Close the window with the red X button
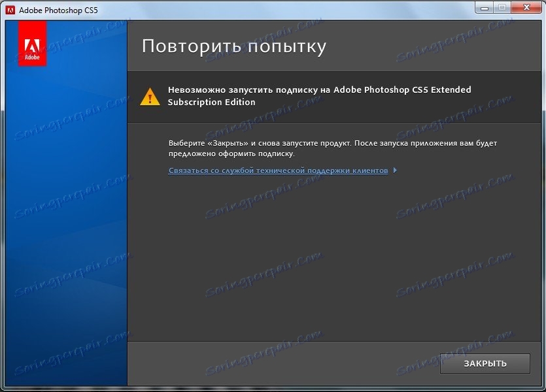Image resolution: width=546 pixels, height=392 pixels. click(x=526, y=7)
